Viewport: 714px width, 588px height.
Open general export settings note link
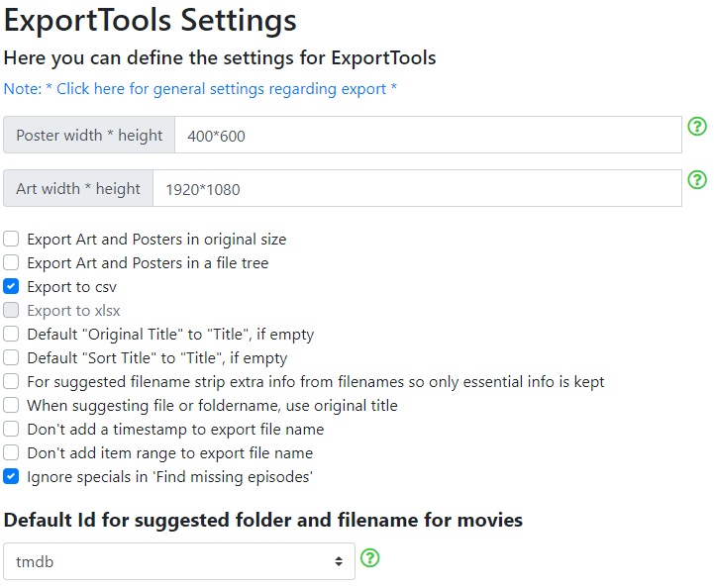click(200, 89)
